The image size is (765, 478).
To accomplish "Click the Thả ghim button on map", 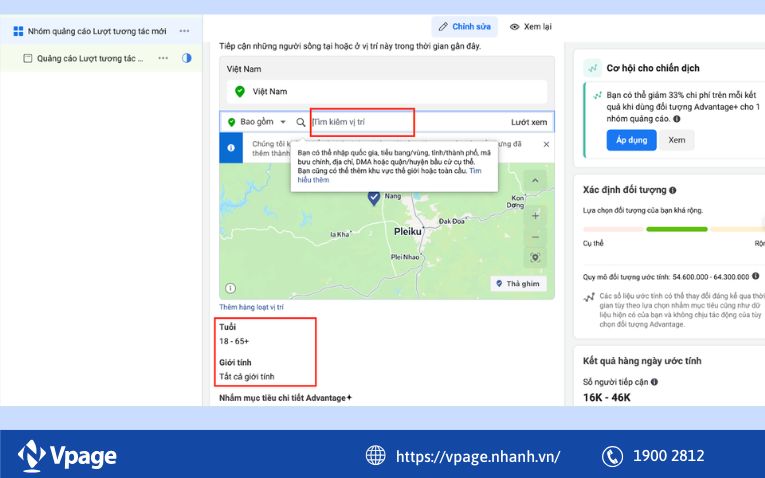I will click(518, 284).
